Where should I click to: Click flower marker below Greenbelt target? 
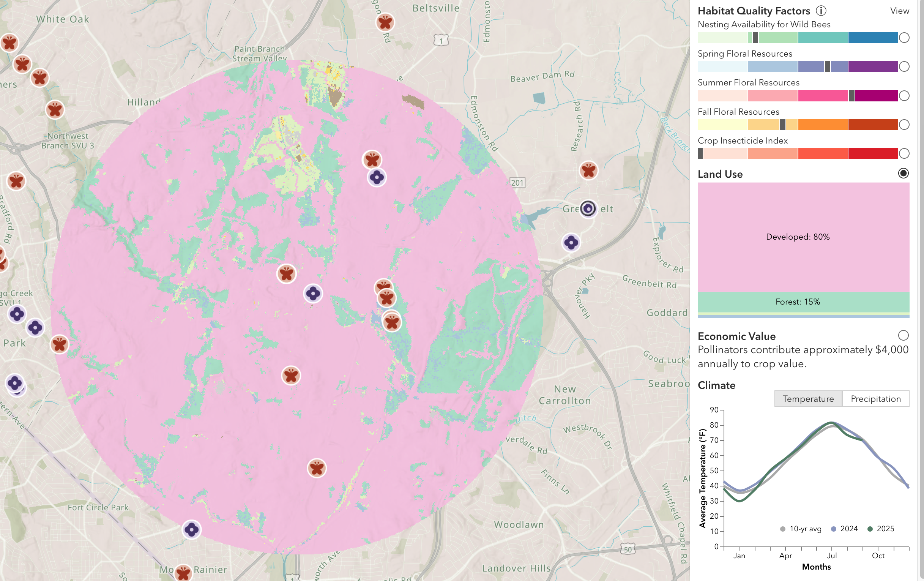click(571, 243)
